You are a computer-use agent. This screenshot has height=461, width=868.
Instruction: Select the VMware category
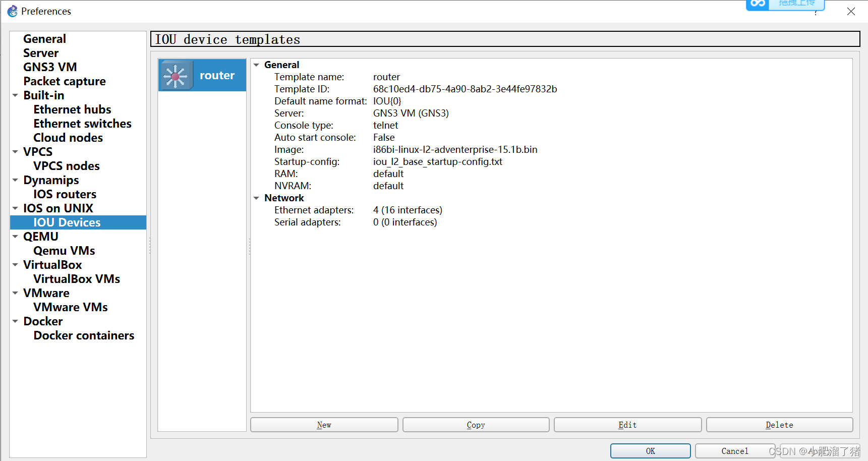(x=46, y=293)
